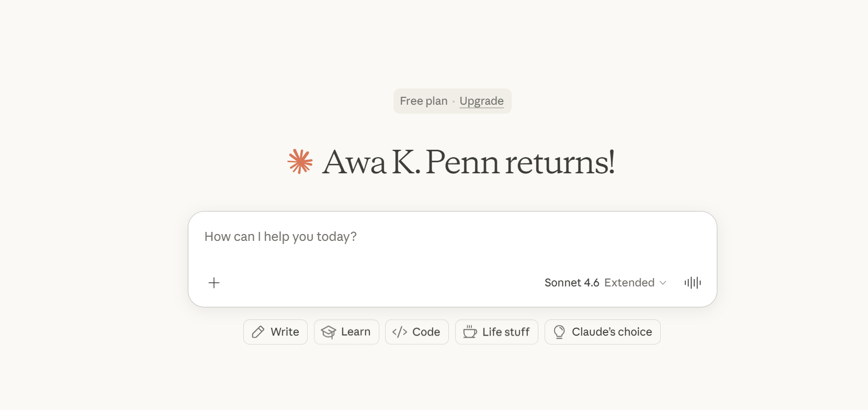Select the Write suggestion button
This screenshot has height=410, width=868.
[x=275, y=332]
